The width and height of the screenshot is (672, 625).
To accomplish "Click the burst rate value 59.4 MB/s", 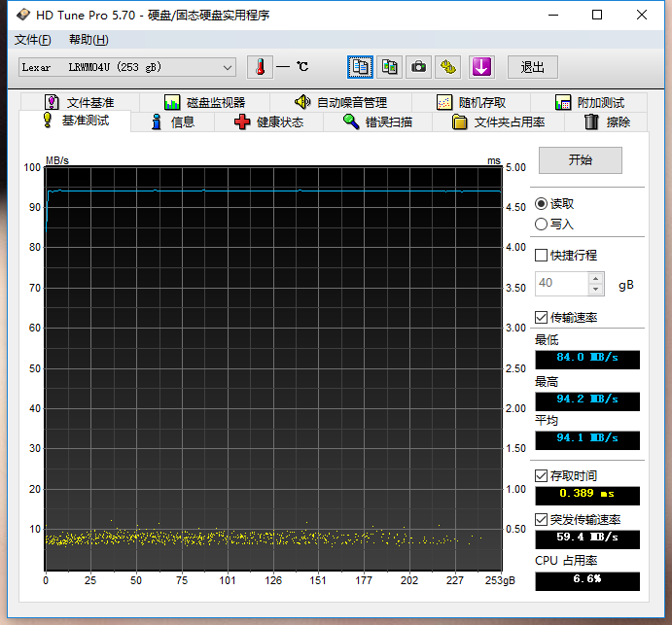I will pyautogui.click(x=587, y=538).
